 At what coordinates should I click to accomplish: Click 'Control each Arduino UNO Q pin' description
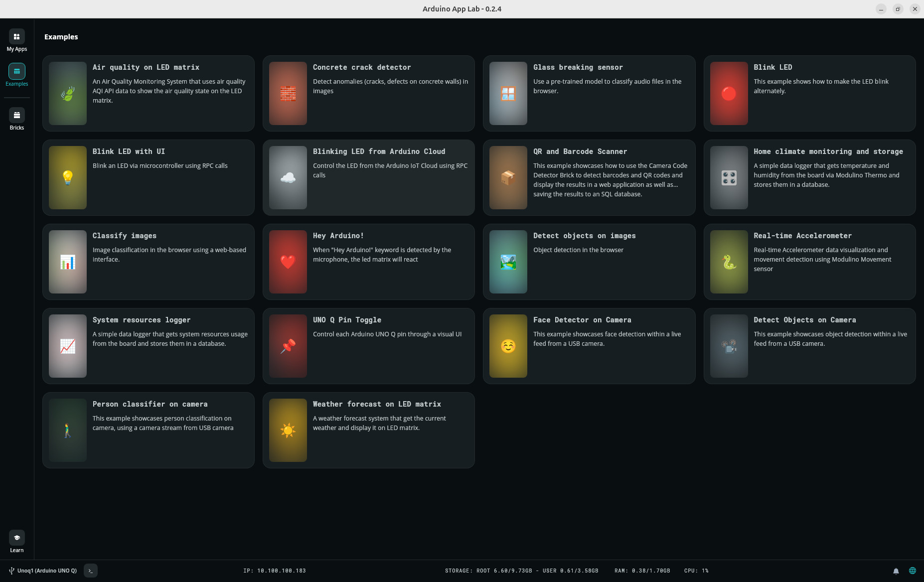(x=387, y=334)
